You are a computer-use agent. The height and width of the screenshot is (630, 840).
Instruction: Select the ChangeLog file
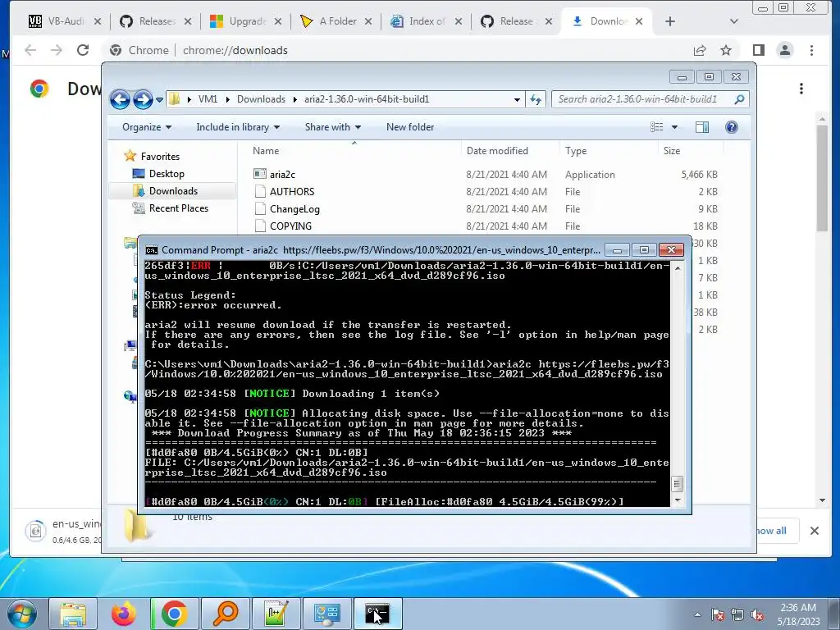tap(294, 209)
